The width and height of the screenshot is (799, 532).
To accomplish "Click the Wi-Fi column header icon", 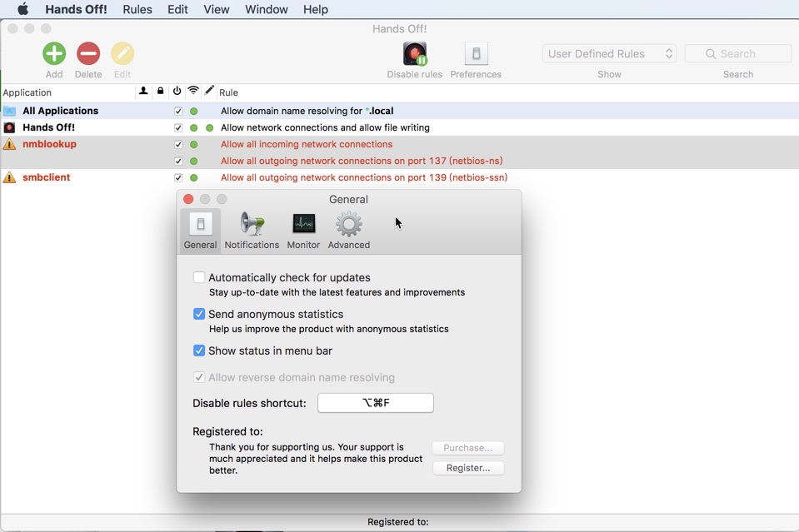I will coord(192,92).
